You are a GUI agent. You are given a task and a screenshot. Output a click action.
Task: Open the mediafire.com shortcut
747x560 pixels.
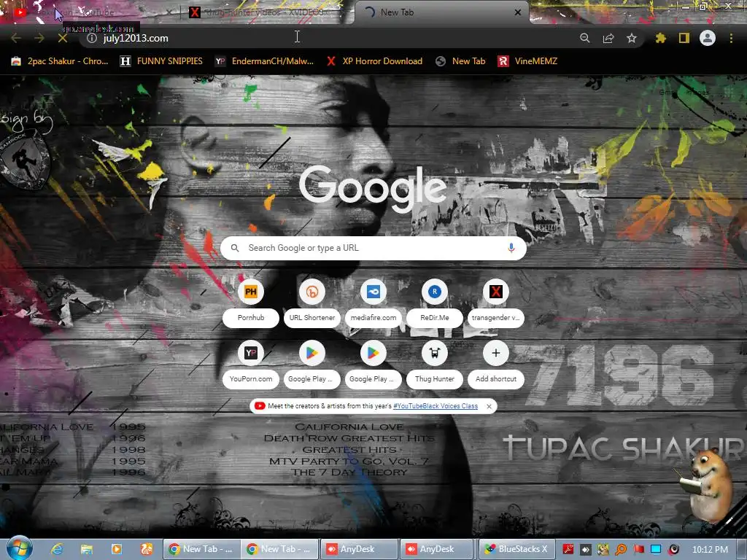373,303
